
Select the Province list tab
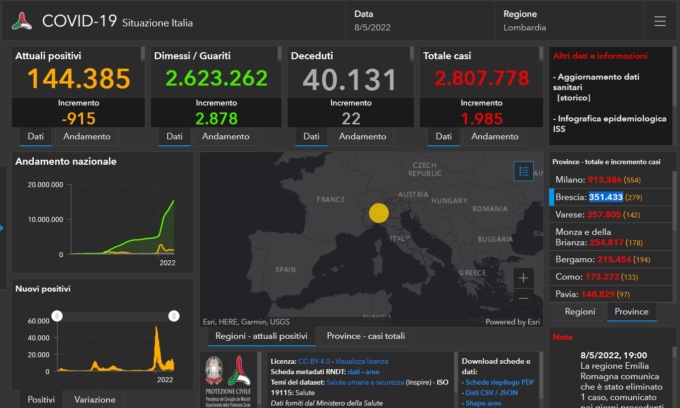click(x=631, y=311)
